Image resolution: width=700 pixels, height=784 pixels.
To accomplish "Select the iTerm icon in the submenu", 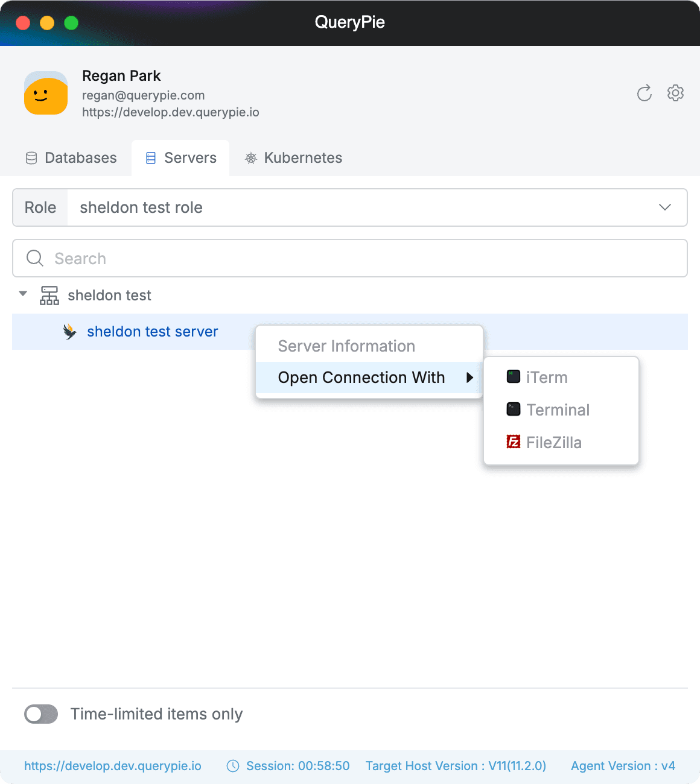I will click(x=514, y=376).
